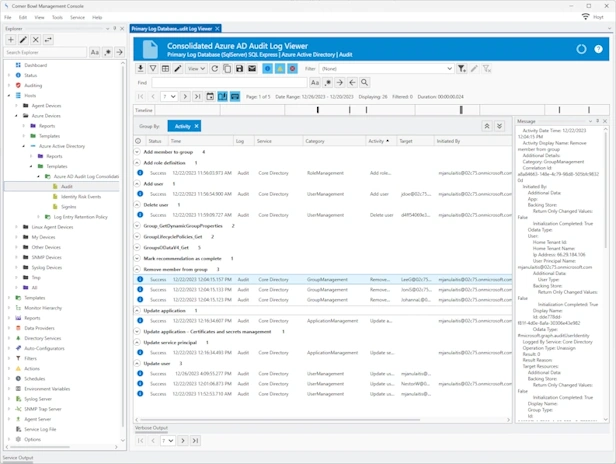Open the date picker calendar icon
This screenshot has height=464, width=616.
[x=210, y=96]
